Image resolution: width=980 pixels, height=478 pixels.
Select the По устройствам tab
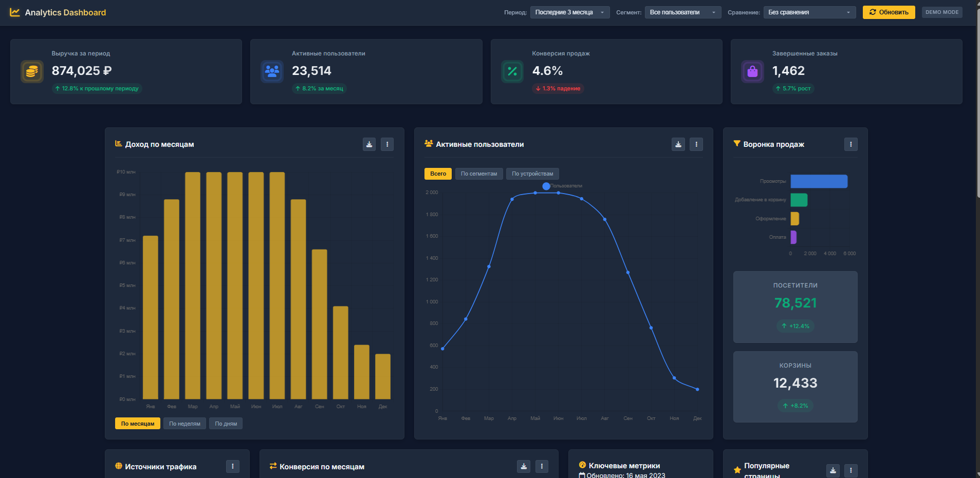point(532,174)
